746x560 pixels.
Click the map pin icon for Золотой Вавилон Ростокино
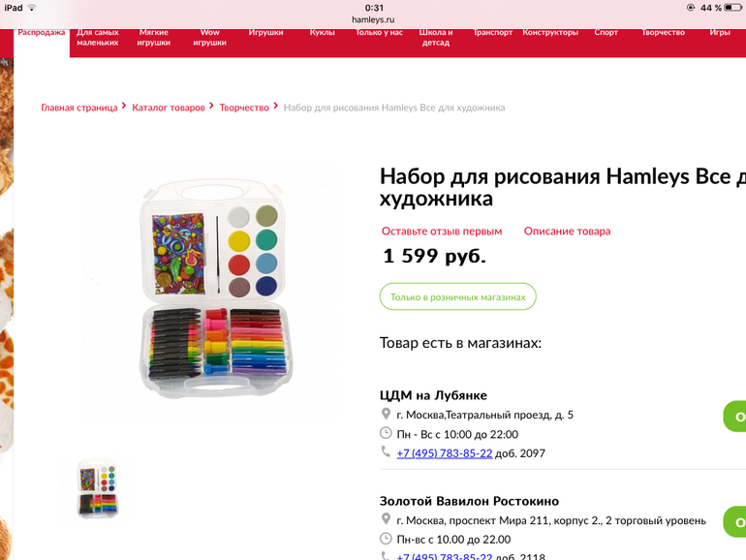[386, 519]
